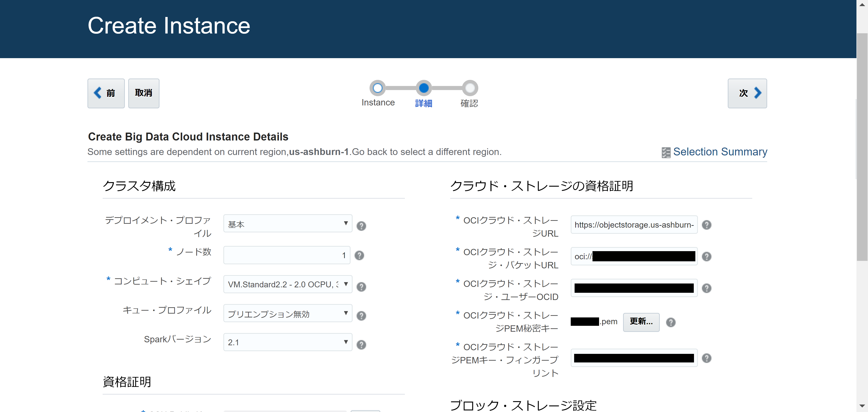Click help icon beside ノード数 field
The height and width of the screenshot is (412, 868).
359,255
